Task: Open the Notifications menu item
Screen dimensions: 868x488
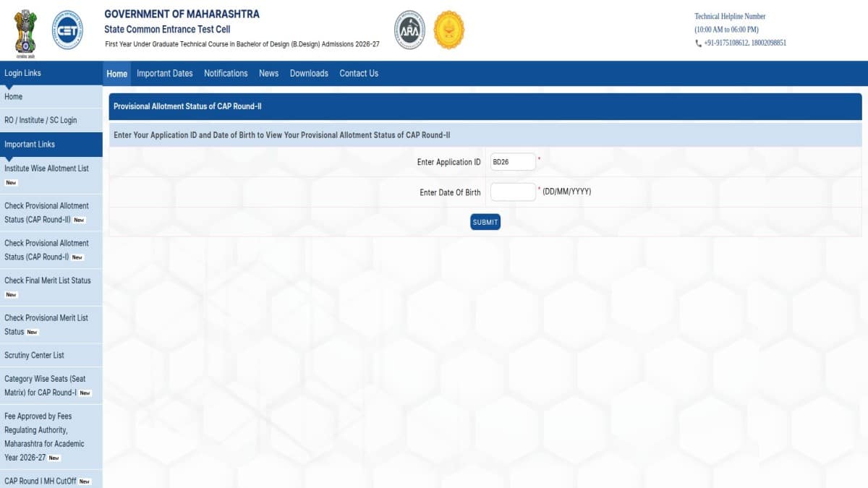Action: click(x=226, y=74)
